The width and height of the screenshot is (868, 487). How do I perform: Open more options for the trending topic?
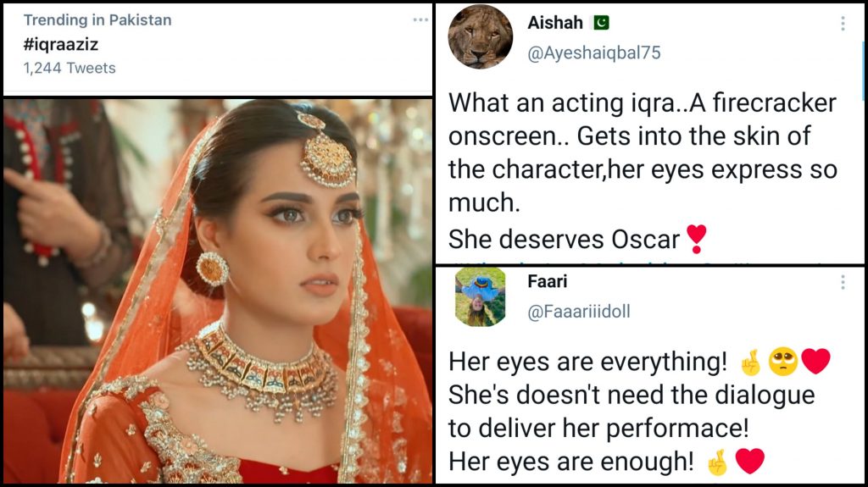[420, 20]
